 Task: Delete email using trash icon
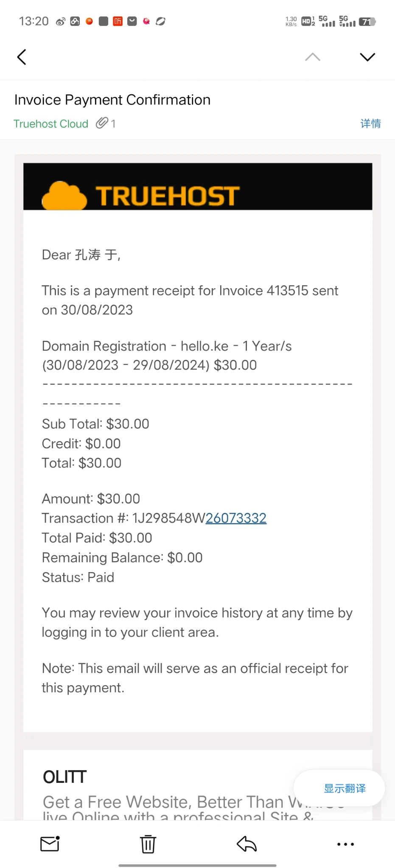click(148, 843)
